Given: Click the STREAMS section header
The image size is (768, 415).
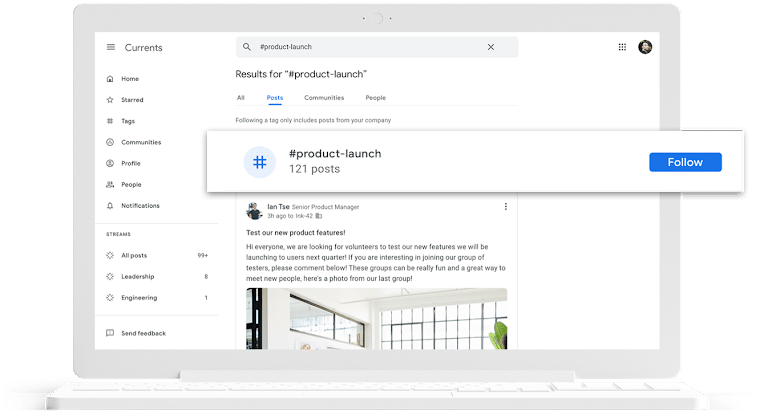Looking at the screenshot, I should pyautogui.click(x=119, y=234).
